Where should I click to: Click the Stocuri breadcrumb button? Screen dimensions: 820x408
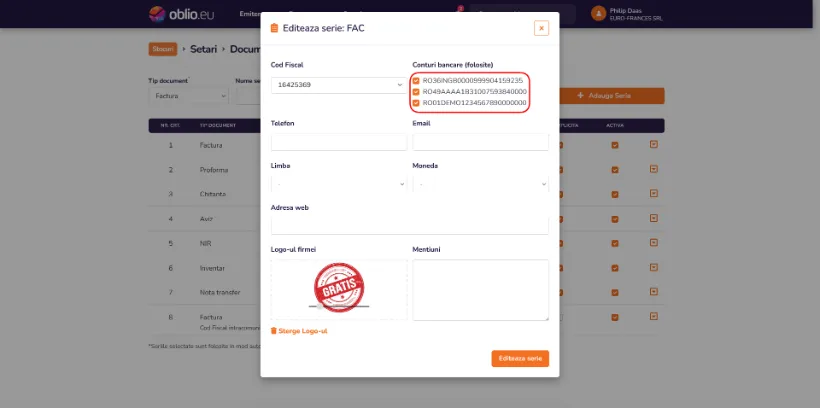click(163, 49)
